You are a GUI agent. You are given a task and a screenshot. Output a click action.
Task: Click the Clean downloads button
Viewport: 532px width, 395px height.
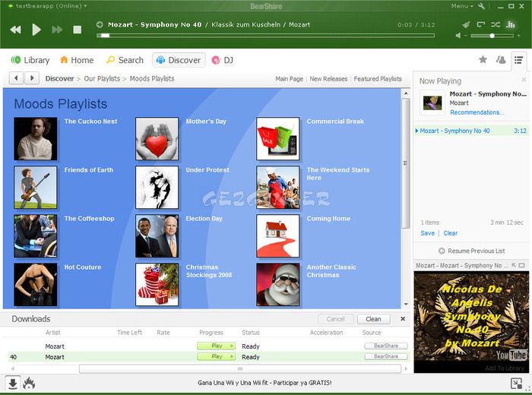pyautogui.click(x=373, y=319)
